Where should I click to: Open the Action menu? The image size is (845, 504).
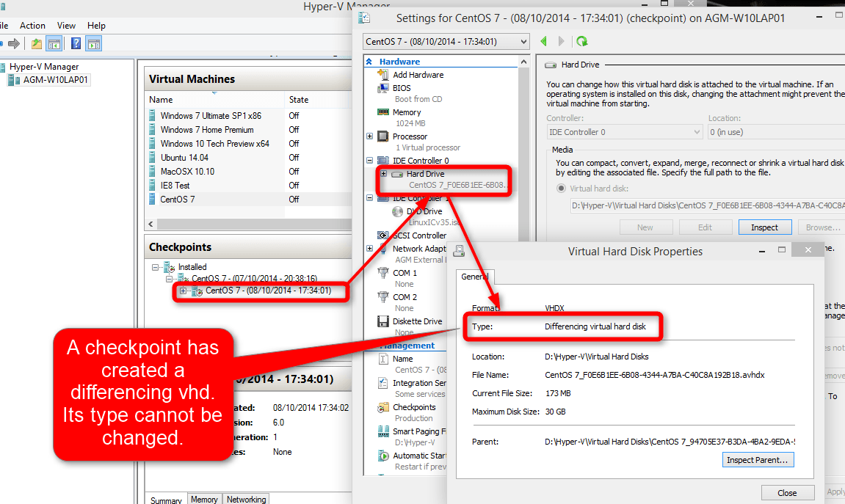pyautogui.click(x=32, y=25)
